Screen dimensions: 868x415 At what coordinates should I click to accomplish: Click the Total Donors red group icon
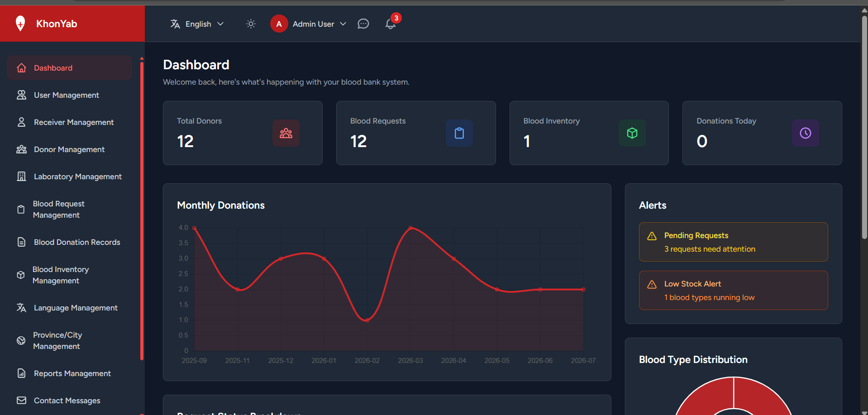point(286,133)
